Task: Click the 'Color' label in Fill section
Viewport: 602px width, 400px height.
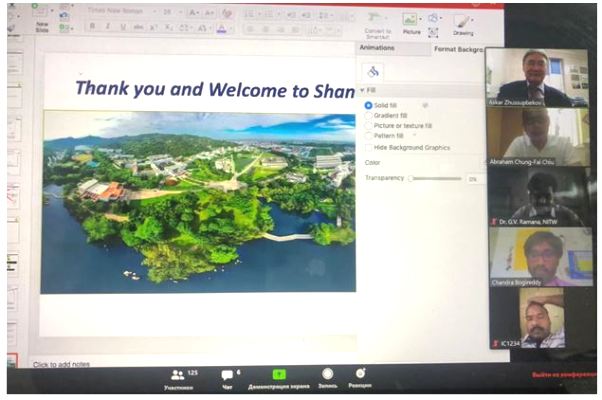Action: (x=372, y=163)
